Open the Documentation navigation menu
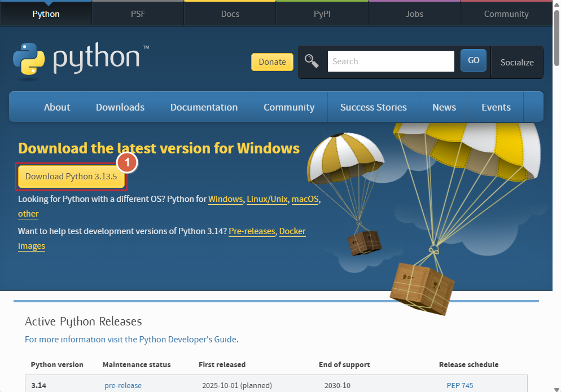 point(204,107)
